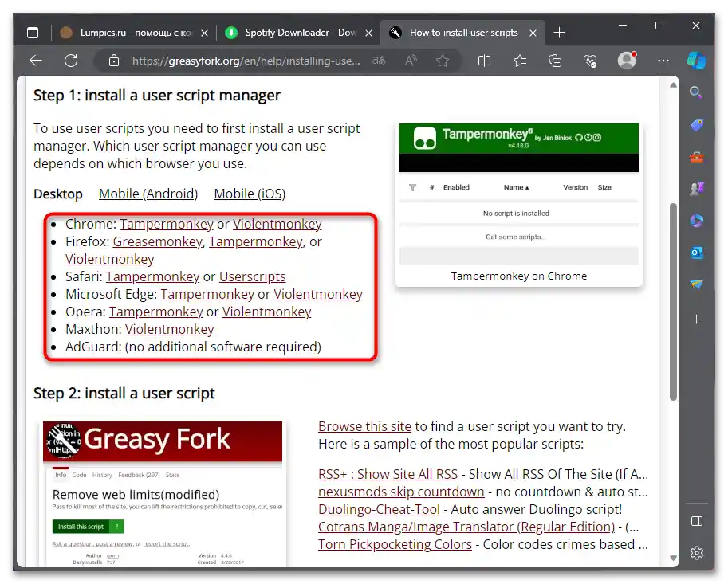The image size is (728, 584).
Task: Open Tampermonkey link for Opera
Action: (156, 312)
